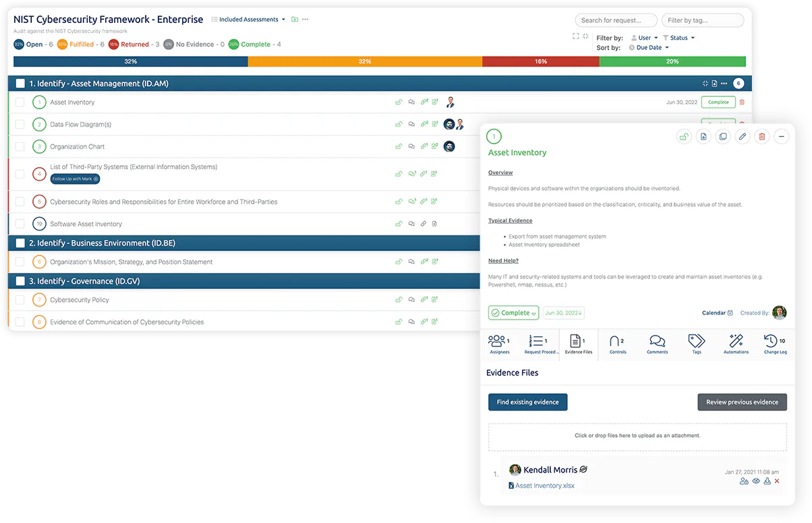Check the box for List of Third-Party Systems
This screenshot has height=523, width=812.
click(20, 174)
